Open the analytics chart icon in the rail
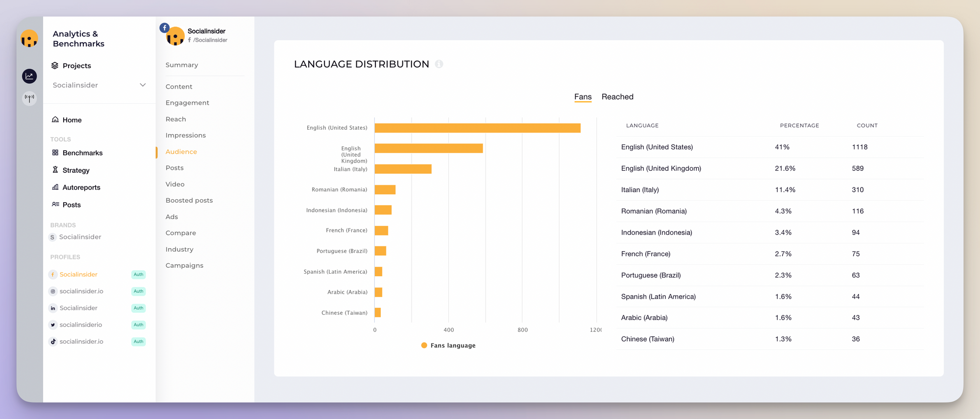 (x=29, y=76)
